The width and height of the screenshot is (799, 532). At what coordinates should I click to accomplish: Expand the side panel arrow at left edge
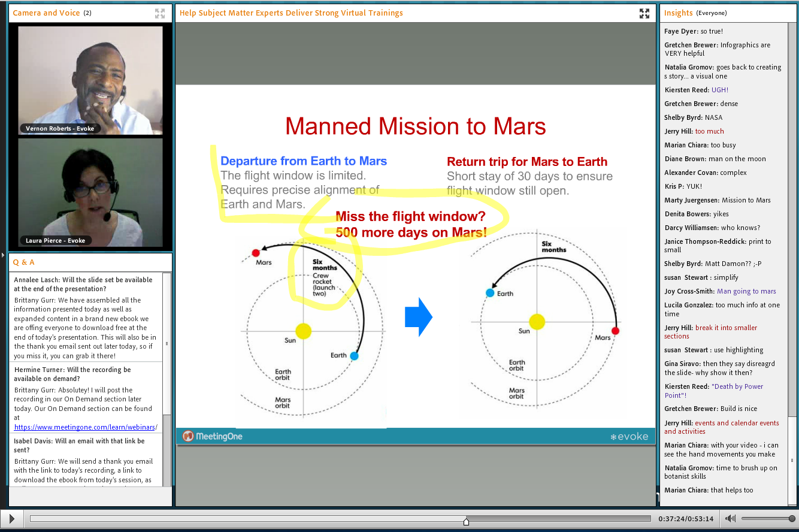tap(4, 255)
